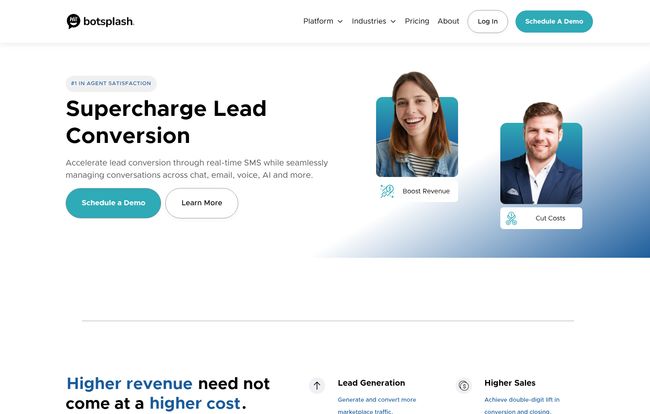Click the man in suit photo card
Screen dimensions: 650x414
541,153
